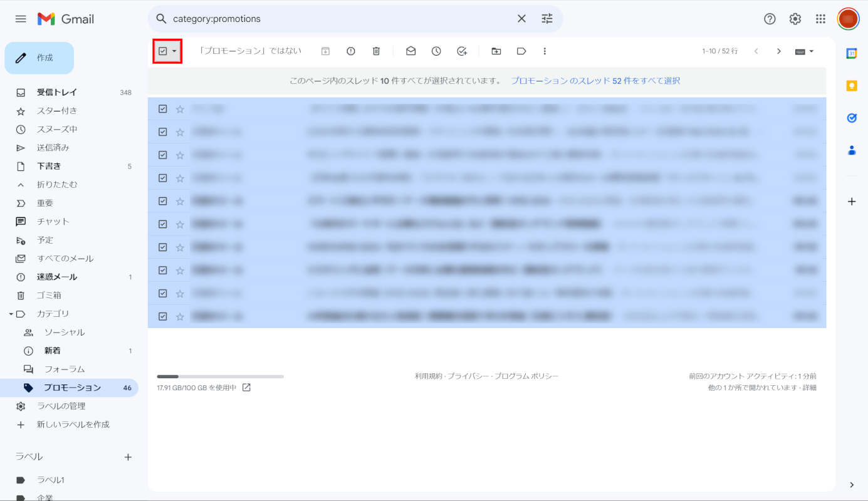Open Contacts side panel
This screenshot has height=501, width=868.
click(x=852, y=150)
